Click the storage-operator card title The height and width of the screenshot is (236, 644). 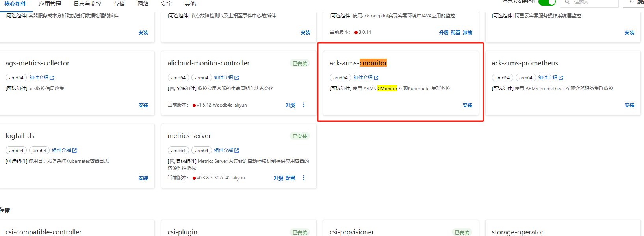[x=518, y=232]
